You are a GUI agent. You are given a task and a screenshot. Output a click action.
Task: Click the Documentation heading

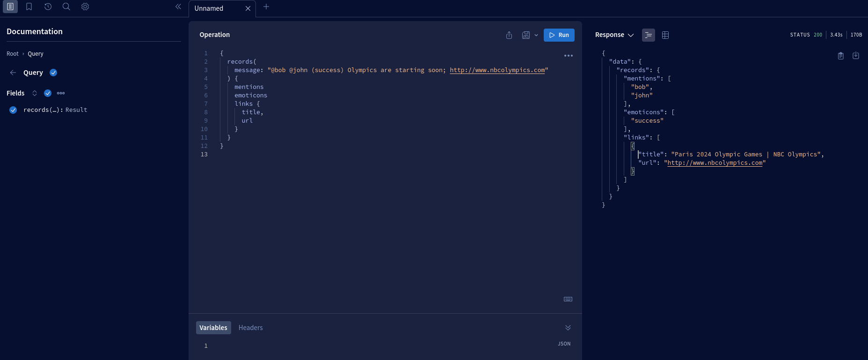pyautogui.click(x=35, y=31)
